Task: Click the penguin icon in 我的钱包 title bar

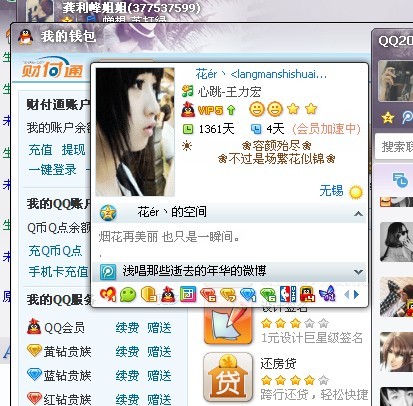Action: tap(26, 37)
